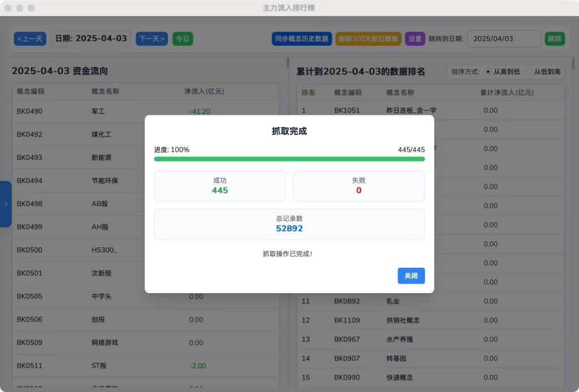Open 设置 settings button
Image resolution: width=579 pixels, height=392 pixels.
415,39
